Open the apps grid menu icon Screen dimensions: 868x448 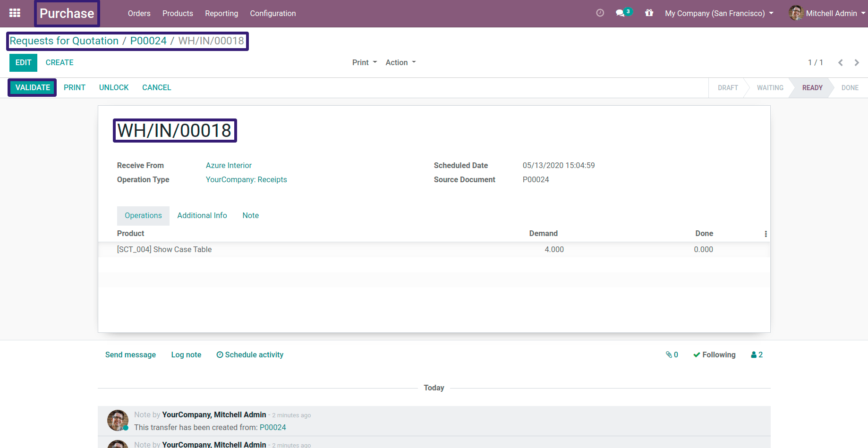pyautogui.click(x=15, y=13)
